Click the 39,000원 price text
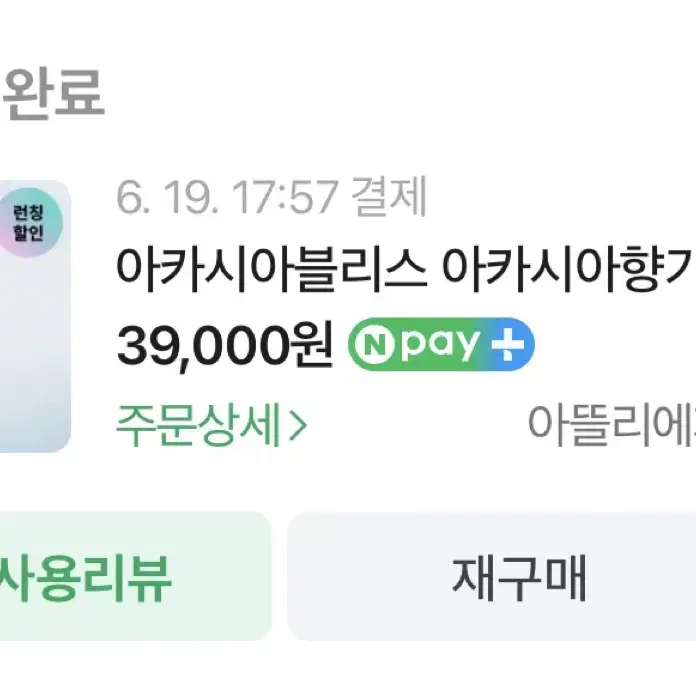 pyautogui.click(x=225, y=346)
